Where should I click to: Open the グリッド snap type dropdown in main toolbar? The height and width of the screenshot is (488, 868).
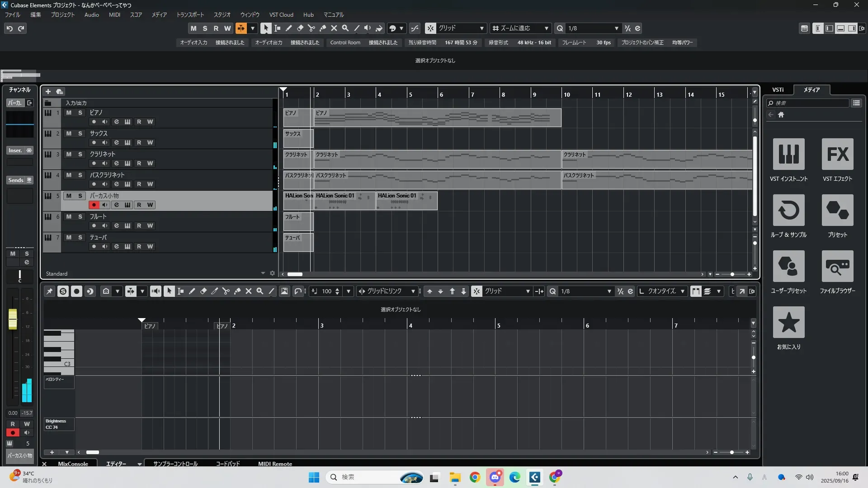point(481,28)
